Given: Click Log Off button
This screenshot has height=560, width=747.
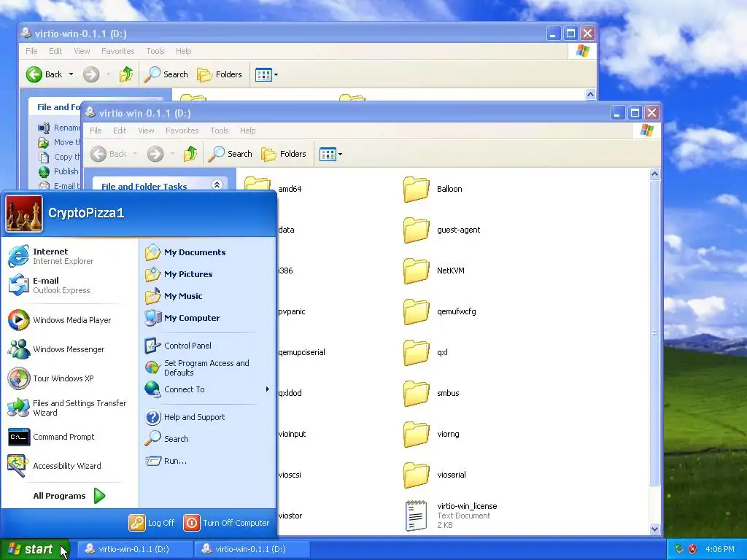Looking at the screenshot, I should (x=152, y=523).
